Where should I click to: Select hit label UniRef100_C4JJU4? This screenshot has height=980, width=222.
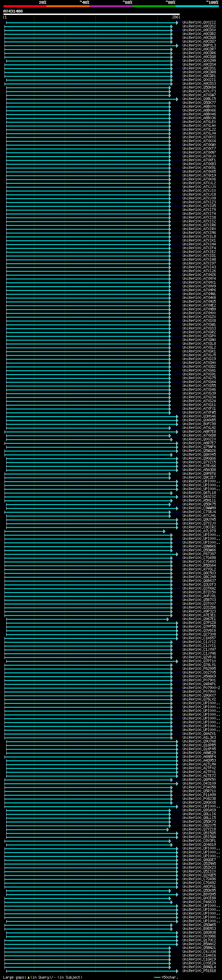(199, 952)
